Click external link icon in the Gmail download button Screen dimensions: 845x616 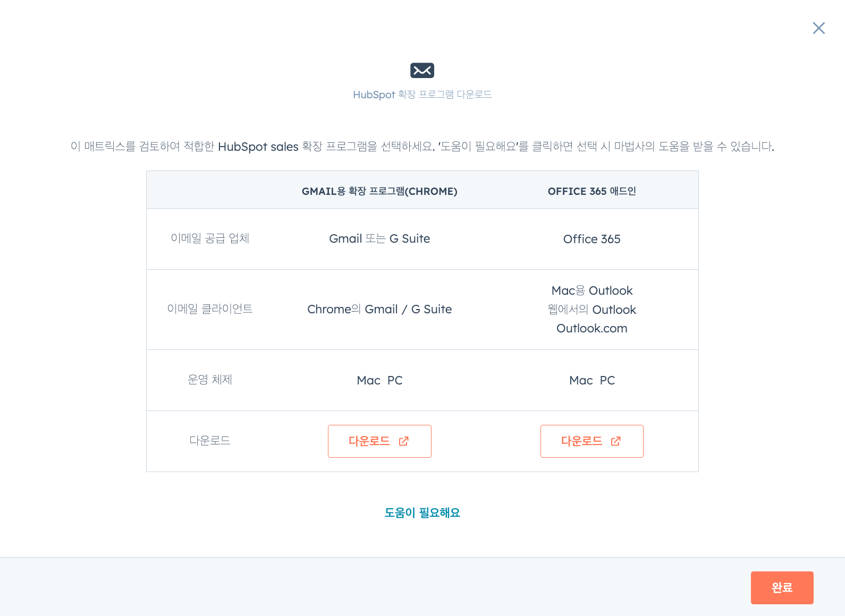(404, 441)
